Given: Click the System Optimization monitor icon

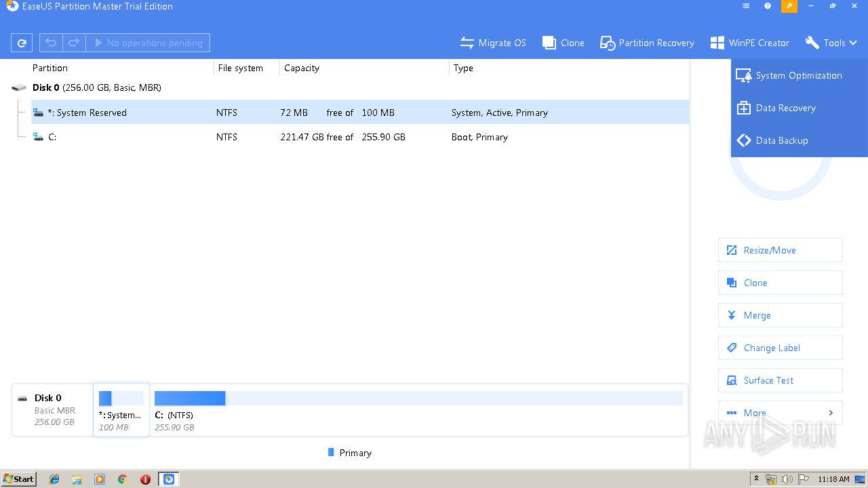Looking at the screenshot, I should [744, 75].
